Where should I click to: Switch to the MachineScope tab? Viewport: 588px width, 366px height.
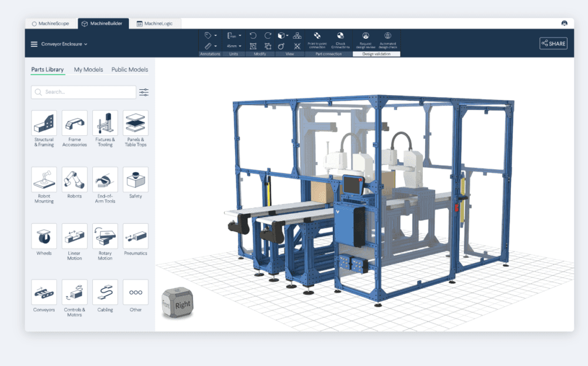click(x=50, y=23)
